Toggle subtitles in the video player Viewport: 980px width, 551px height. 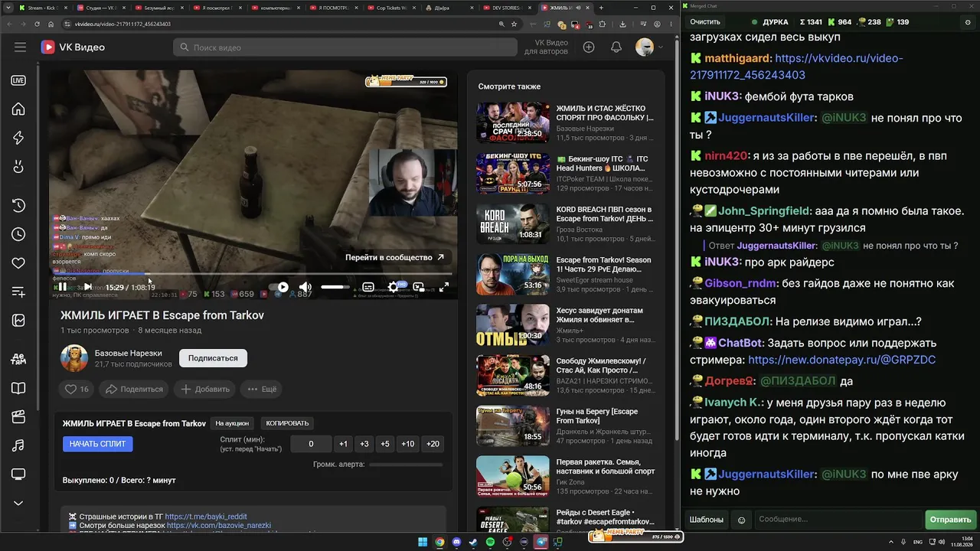coord(368,287)
